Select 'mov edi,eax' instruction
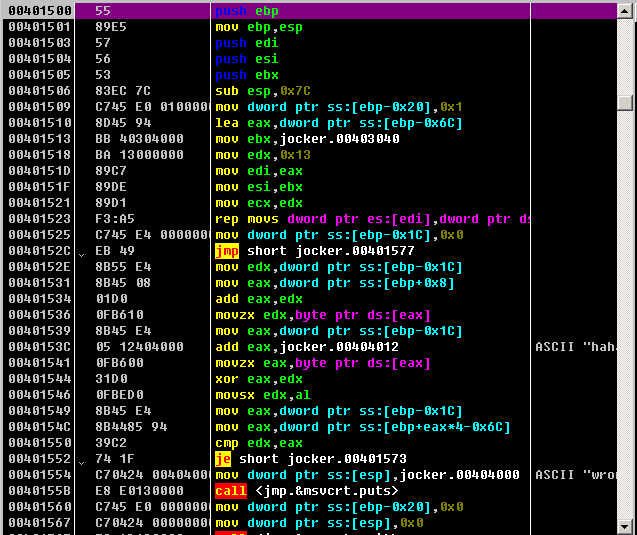This screenshot has height=535, width=637. pyautogui.click(x=259, y=171)
